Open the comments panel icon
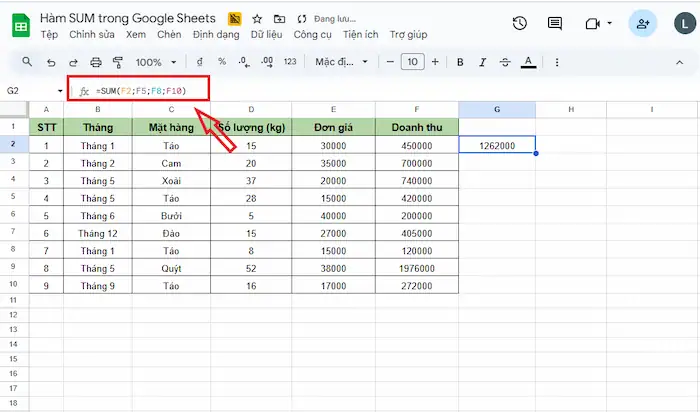 coord(555,23)
